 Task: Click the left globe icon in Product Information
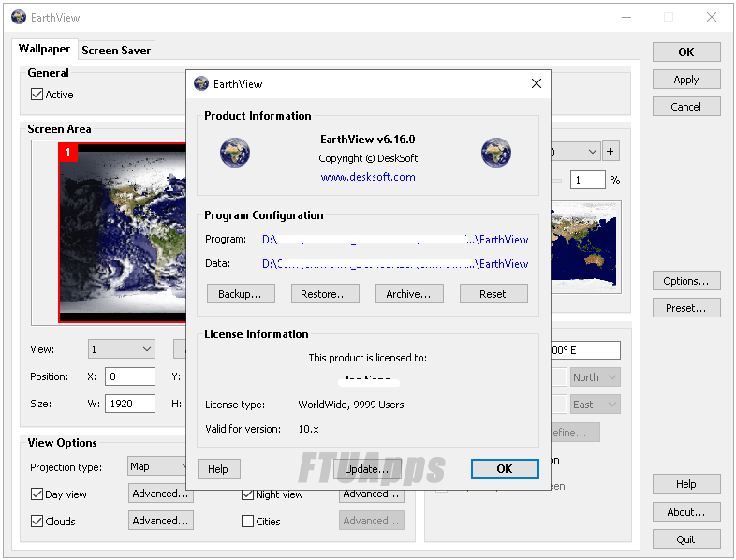[x=235, y=152]
